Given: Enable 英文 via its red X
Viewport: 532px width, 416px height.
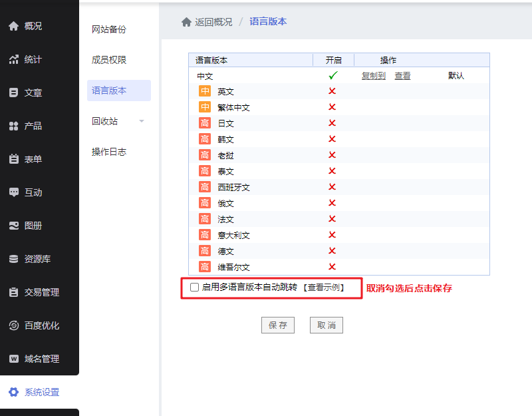Looking at the screenshot, I should pos(332,91).
